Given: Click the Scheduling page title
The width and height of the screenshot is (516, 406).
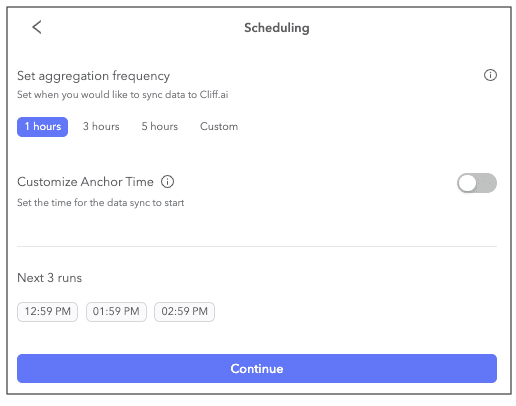Looking at the screenshot, I should [x=277, y=28].
